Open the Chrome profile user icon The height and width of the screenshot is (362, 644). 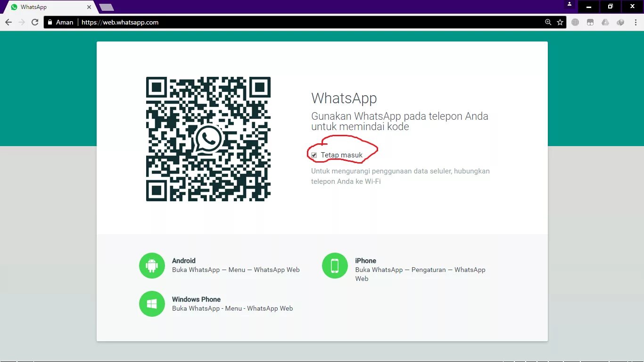tap(570, 4)
